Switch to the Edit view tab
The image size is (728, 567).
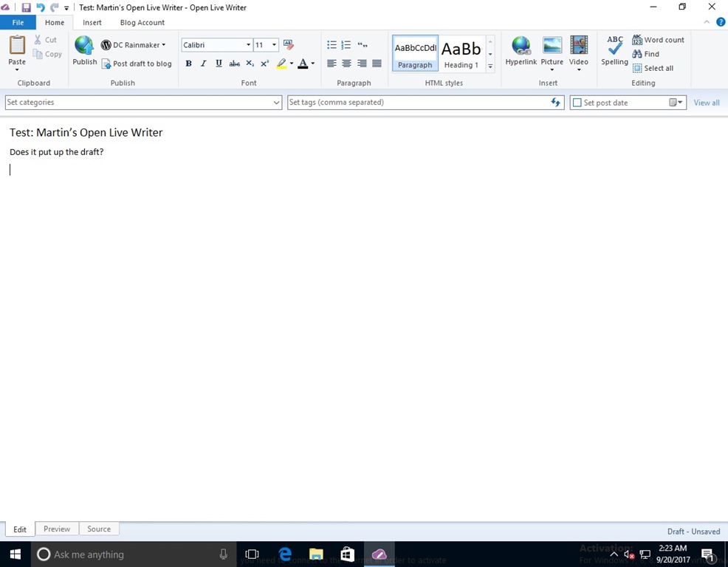(x=20, y=529)
